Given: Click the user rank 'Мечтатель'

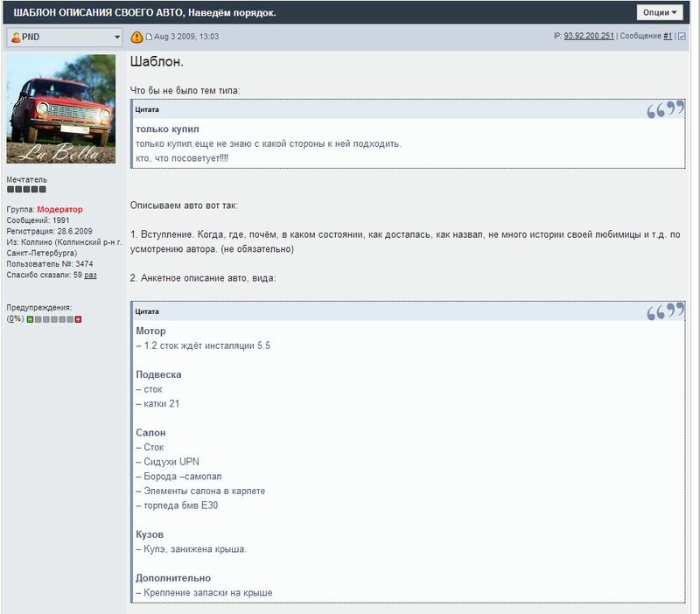Looking at the screenshot, I should 26,179.
